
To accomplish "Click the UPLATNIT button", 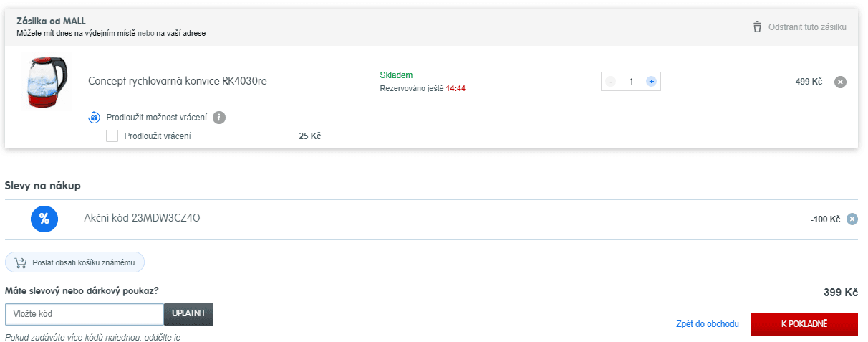I will tap(188, 314).
